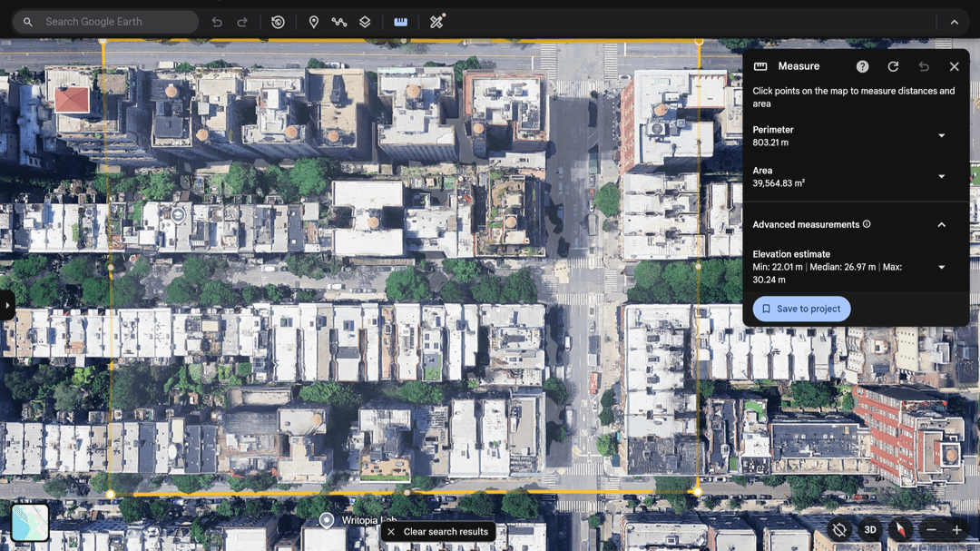The width and height of the screenshot is (980, 551).
Task: Open the Elevation estimate units dropdown
Action: (x=941, y=267)
